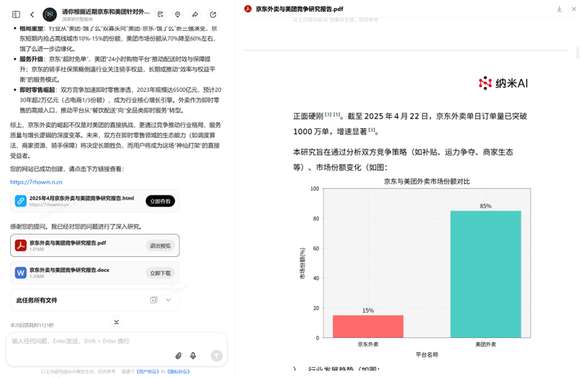Open the 《用户协议》 link
The width and height of the screenshot is (588, 378).
coord(148,372)
